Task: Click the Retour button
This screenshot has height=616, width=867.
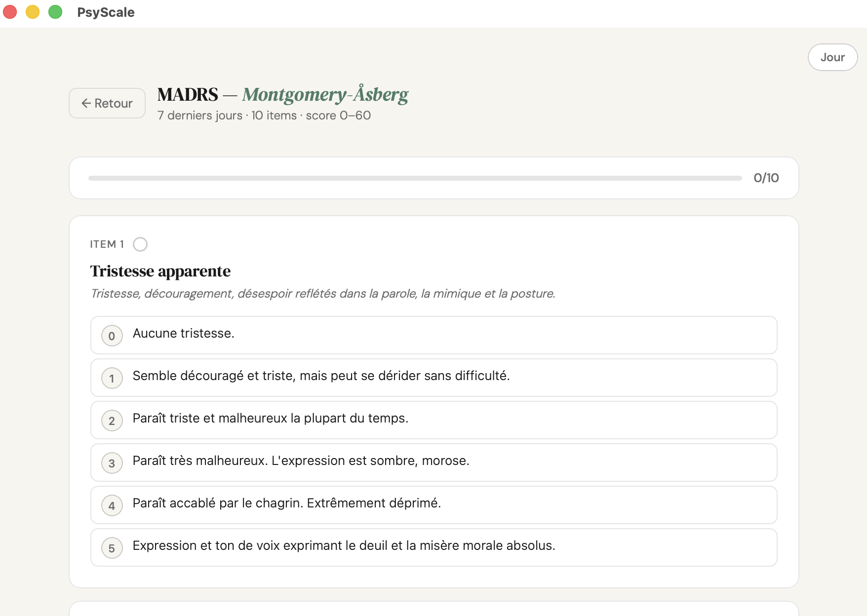Action: coord(107,103)
